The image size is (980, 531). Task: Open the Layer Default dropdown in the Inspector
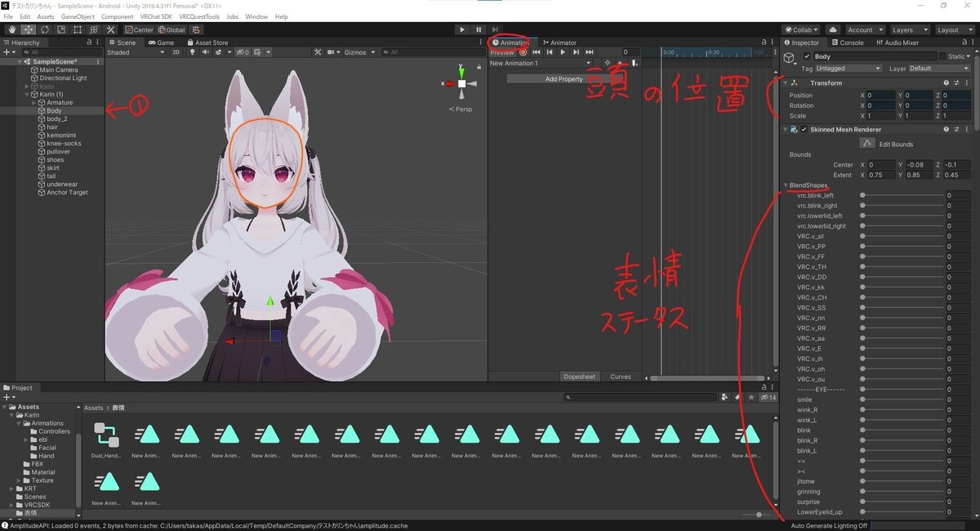[x=938, y=69]
